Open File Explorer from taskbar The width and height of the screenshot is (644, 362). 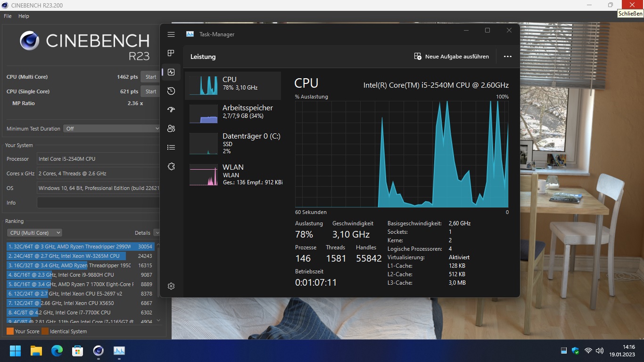click(36, 351)
